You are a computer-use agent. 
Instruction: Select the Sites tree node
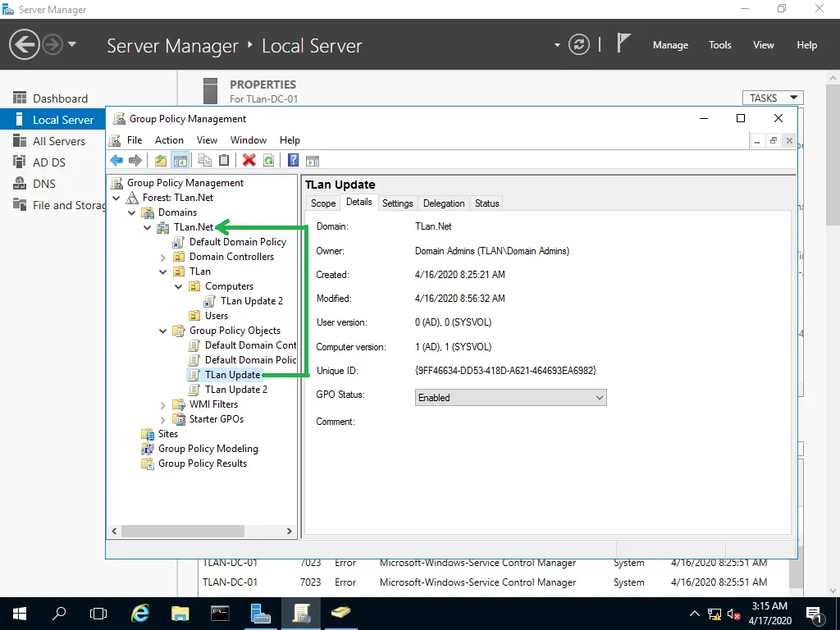[x=167, y=434]
